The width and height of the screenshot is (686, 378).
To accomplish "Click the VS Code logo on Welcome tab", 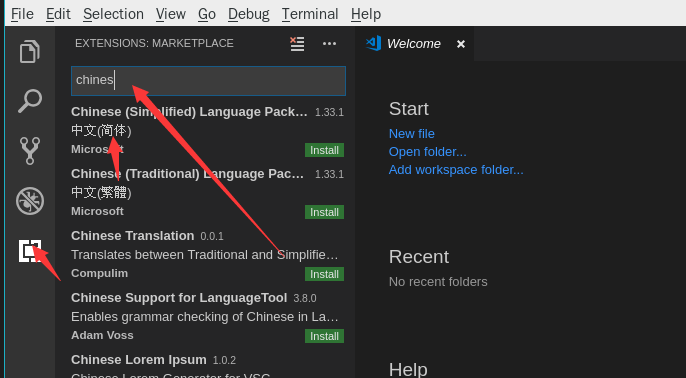I will tap(373, 43).
